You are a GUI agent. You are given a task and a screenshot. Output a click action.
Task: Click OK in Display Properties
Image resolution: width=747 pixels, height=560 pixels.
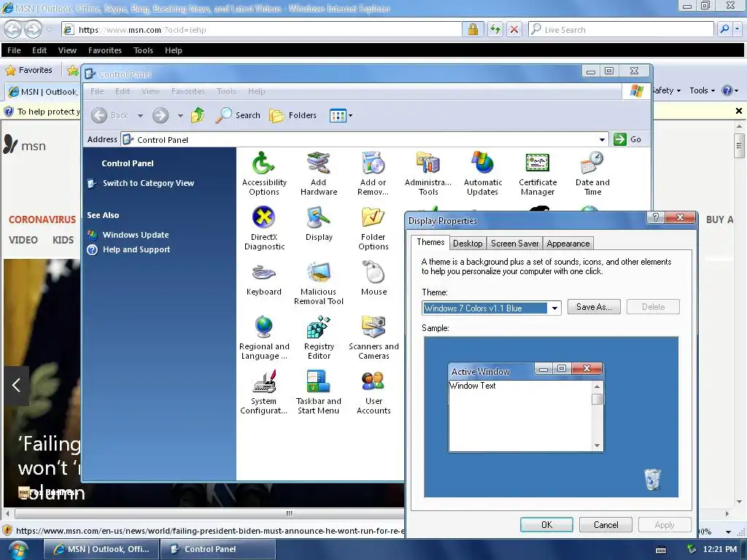(x=546, y=524)
